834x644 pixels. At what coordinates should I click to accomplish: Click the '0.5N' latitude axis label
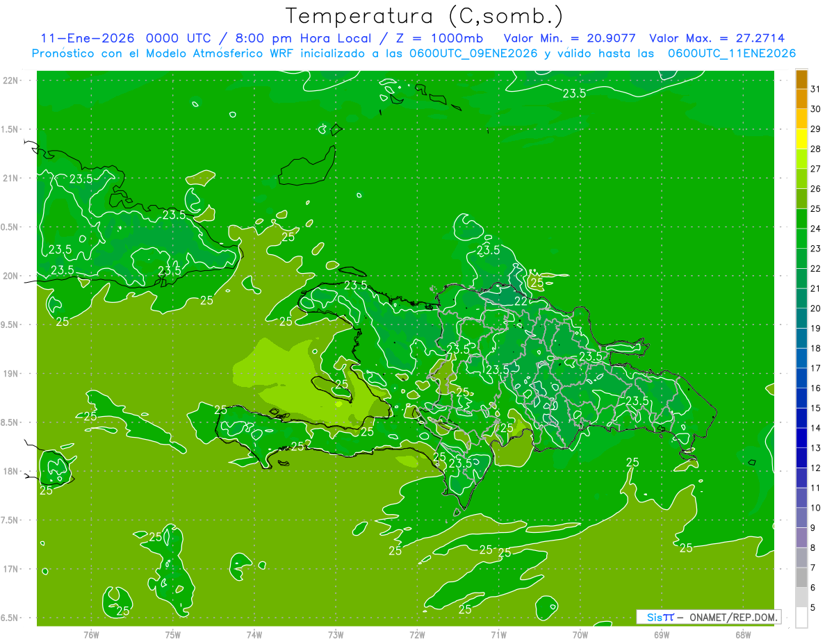coord(10,227)
